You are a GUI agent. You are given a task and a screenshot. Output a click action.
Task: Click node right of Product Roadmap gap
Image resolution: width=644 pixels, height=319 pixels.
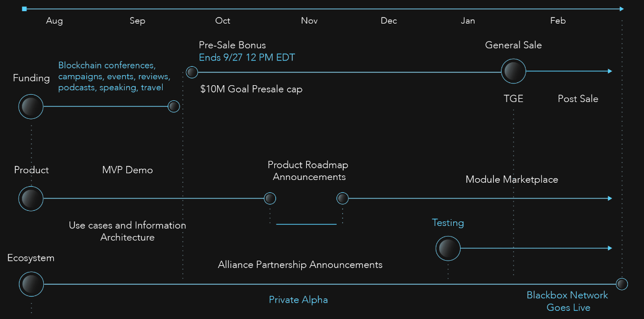pos(342,198)
